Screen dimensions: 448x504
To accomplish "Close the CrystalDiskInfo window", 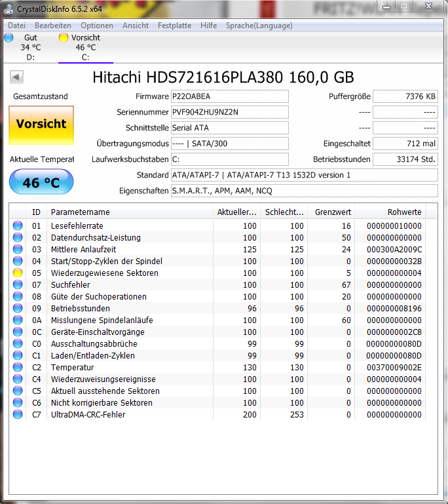I will (x=428, y=6).
